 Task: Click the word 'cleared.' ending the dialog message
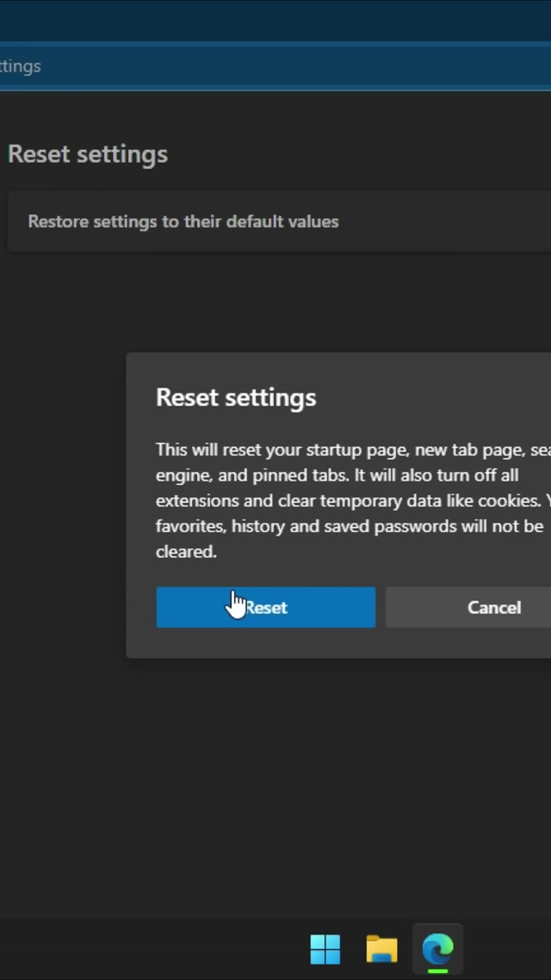click(186, 551)
